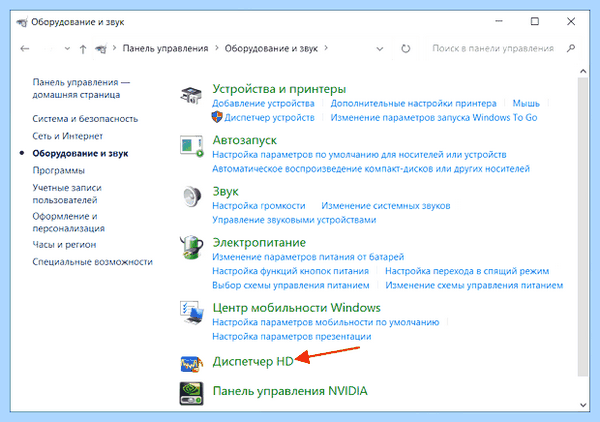
Task: Expand chevron before Панель управления breadcrumb
Action: tap(114, 48)
